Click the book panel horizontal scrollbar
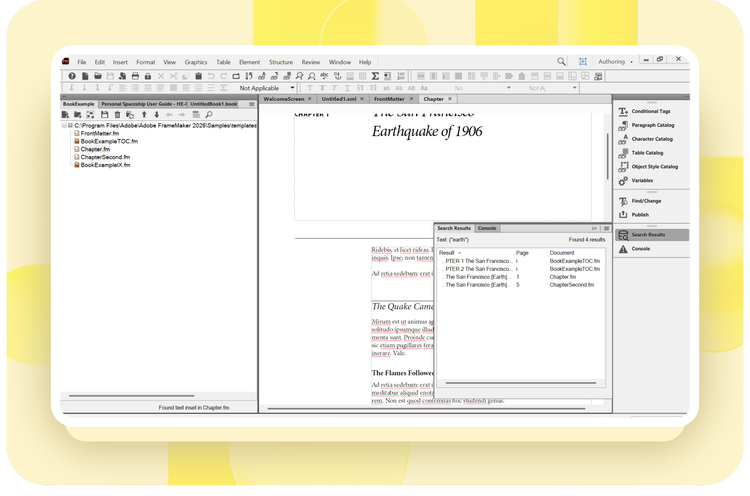 132,396
